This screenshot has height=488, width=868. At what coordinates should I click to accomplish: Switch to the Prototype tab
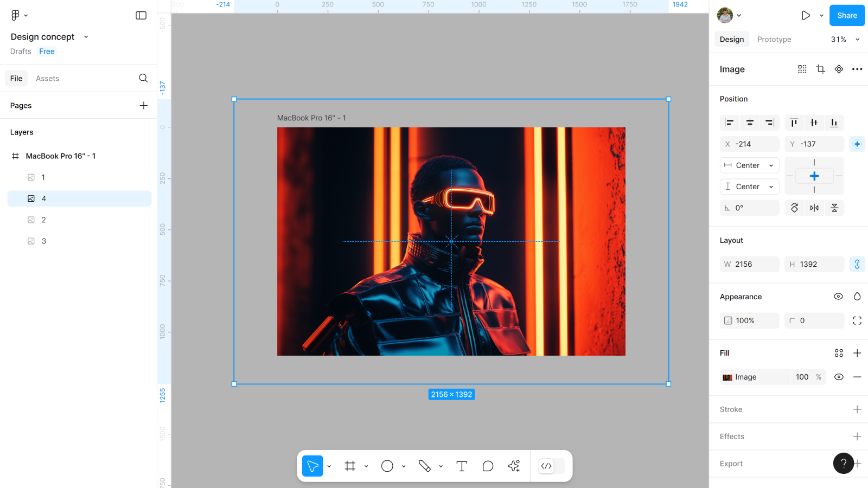coord(774,40)
